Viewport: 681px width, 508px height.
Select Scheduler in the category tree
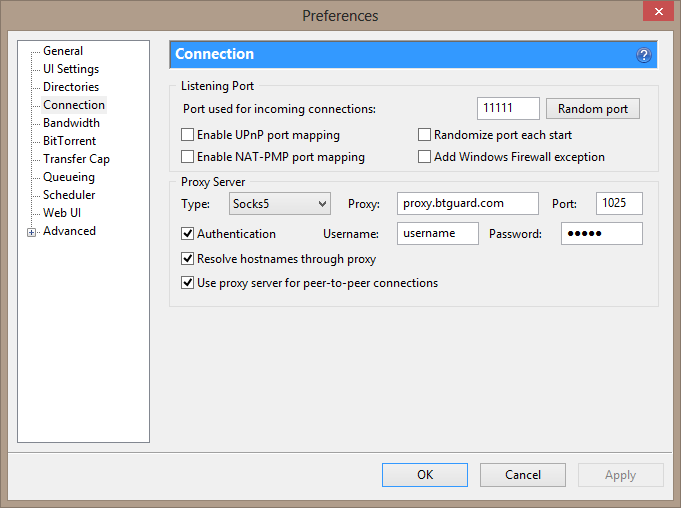coord(69,195)
